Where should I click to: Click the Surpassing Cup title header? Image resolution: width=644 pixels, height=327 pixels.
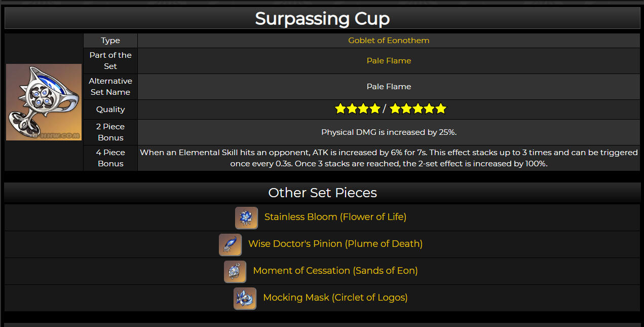click(x=322, y=19)
